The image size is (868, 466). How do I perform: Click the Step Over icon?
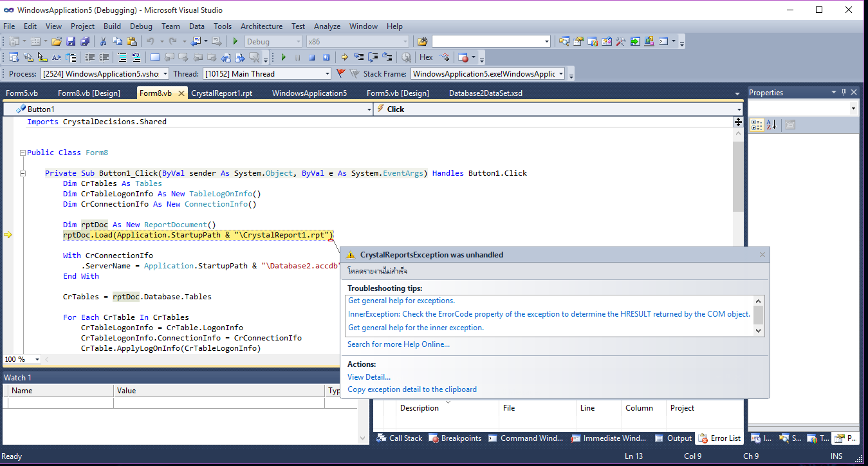coord(373,57)
